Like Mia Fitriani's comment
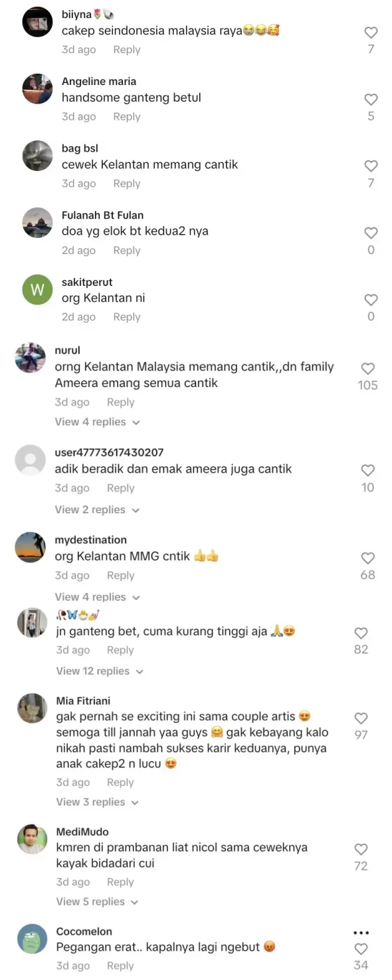 (x=361, y=718)
